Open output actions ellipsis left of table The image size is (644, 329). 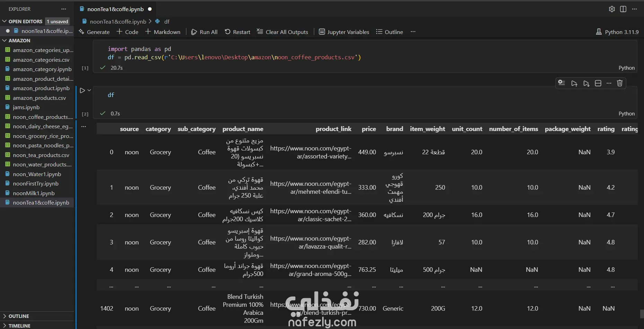(x=83, y=127)
